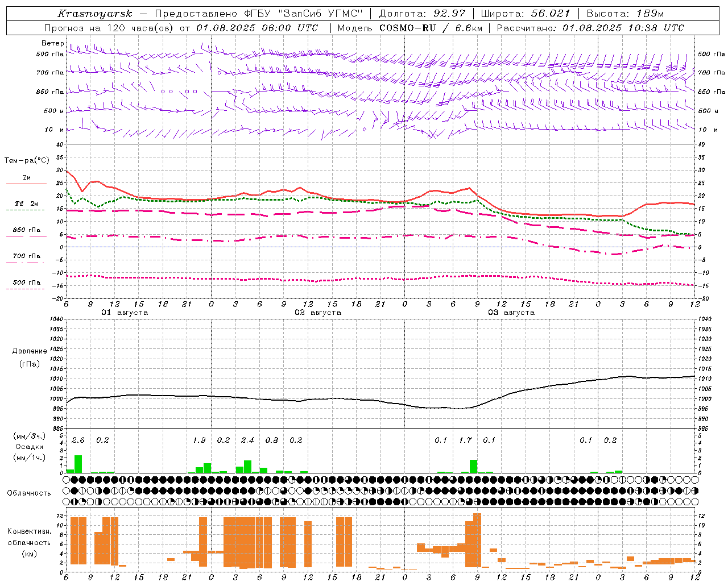Click the '0.8' precipitation total value

[272, 440]
